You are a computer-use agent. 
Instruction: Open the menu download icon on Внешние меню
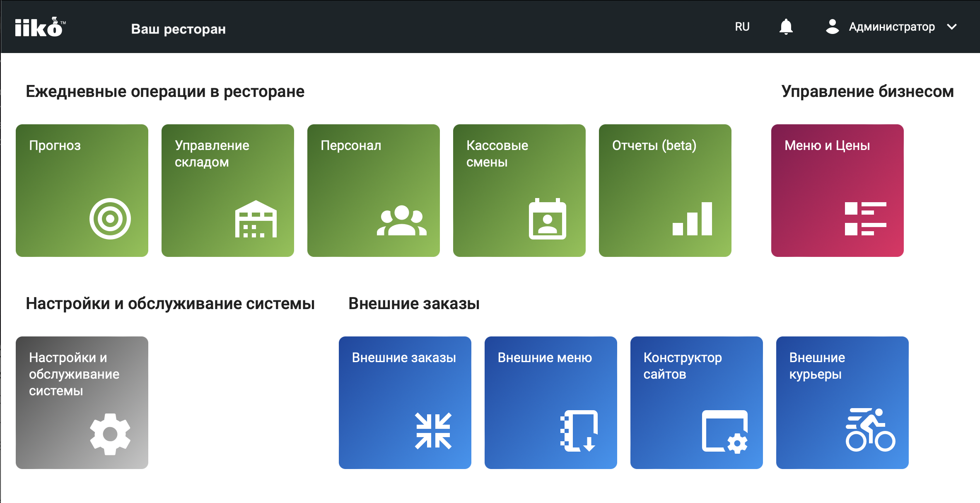click(x=579, y=431)
